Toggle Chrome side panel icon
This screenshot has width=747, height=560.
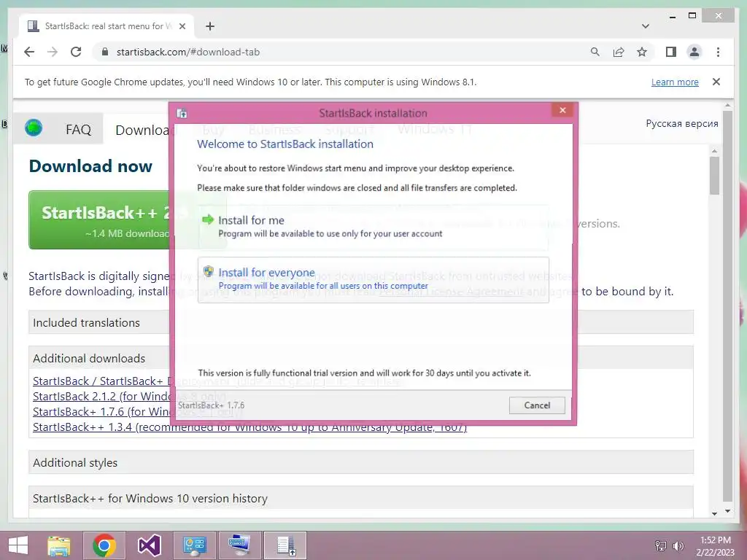[671, 52]
